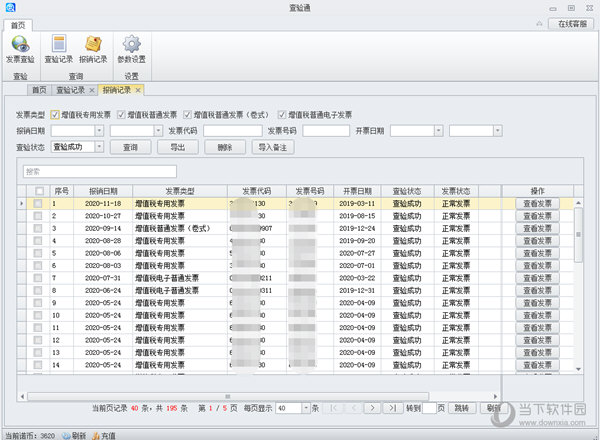Click the 发票代码 input field
This screenshot has height=440, width=600.
click(233, 131)
